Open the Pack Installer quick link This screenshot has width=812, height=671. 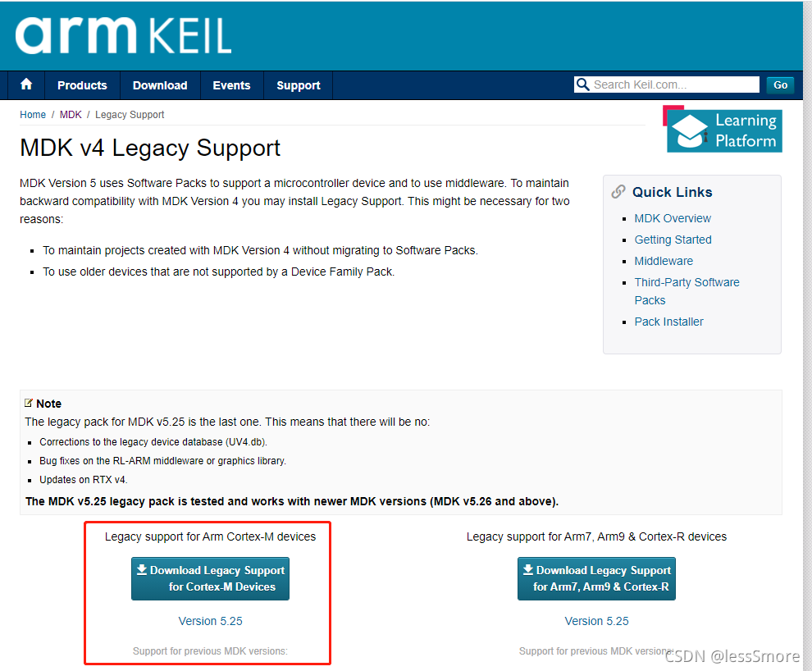pyautogui.click(x=669, y=322)
